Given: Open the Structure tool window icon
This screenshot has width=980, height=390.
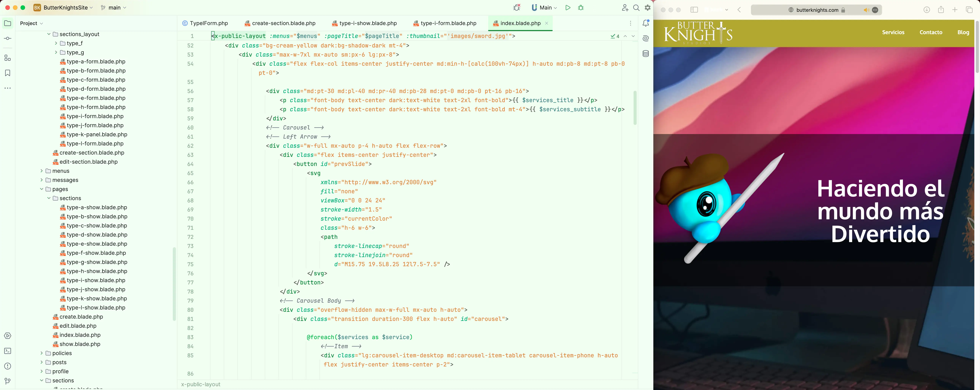Looking at the screenshot, I should tap(8, 58).
